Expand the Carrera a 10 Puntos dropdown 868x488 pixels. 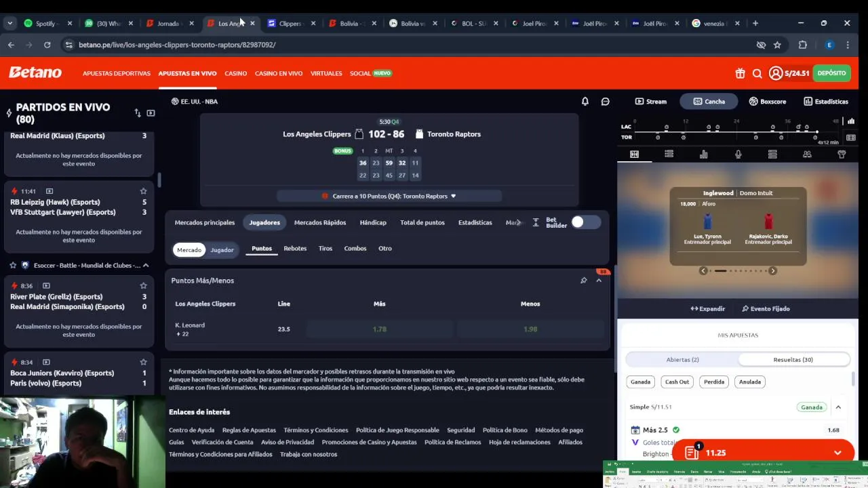coord(389,197)
